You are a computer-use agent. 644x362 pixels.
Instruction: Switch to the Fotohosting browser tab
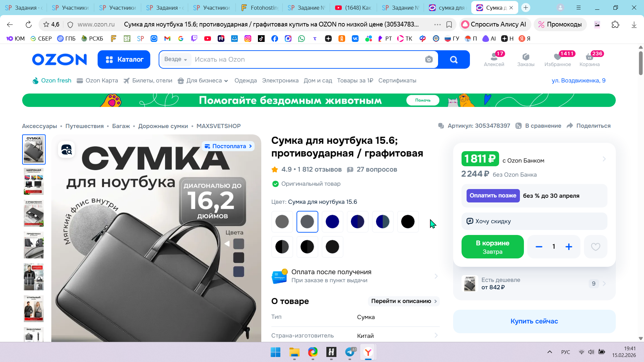point(259,7)
